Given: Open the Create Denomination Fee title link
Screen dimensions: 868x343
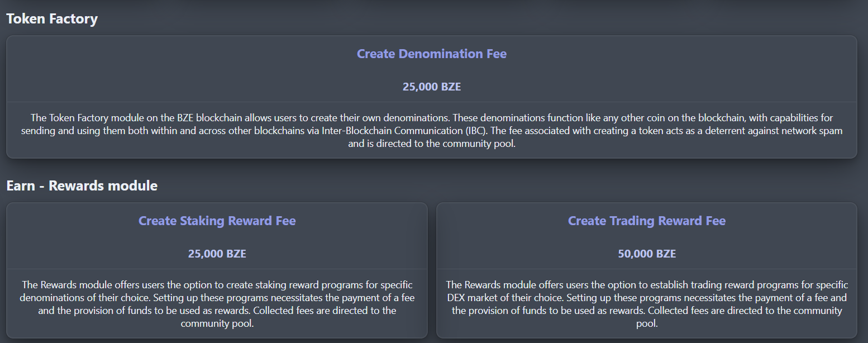Looking at the screenshot, I should (x=431, y=54).
